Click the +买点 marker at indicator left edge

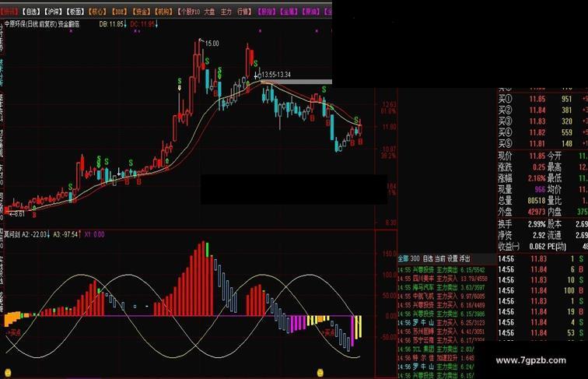(x=14, y=333)
